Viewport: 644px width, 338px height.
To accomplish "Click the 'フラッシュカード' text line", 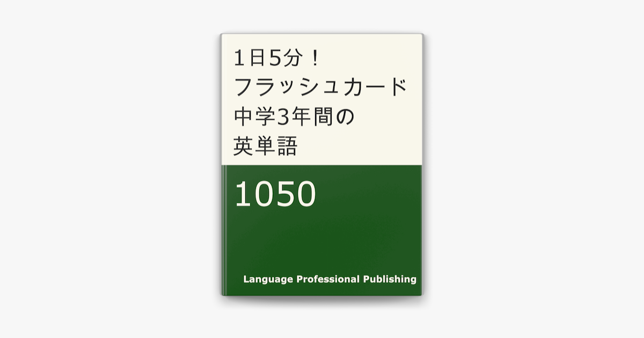I will pos(321,87).
